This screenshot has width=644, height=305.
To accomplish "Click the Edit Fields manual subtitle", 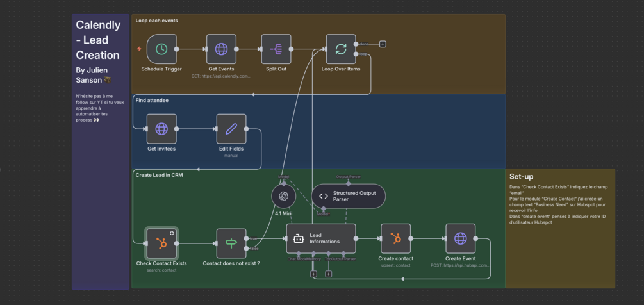I will [231, 156].
